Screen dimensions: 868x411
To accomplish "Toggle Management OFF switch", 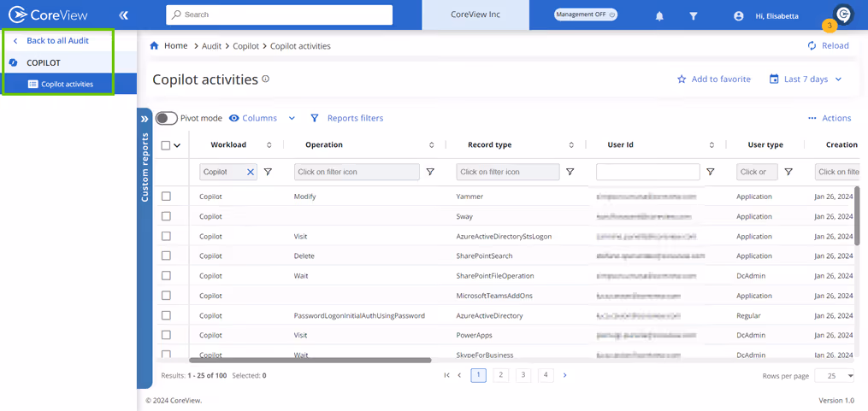I will [586, 15].
